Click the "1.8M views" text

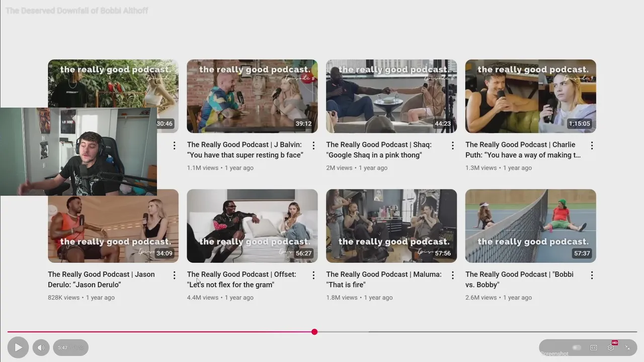point(342,298)
